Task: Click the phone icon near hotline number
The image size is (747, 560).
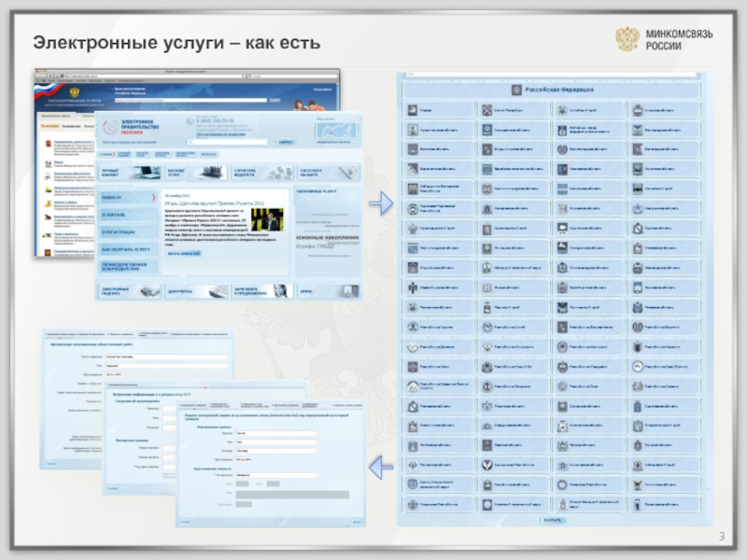Action: (x=190, y=121)
